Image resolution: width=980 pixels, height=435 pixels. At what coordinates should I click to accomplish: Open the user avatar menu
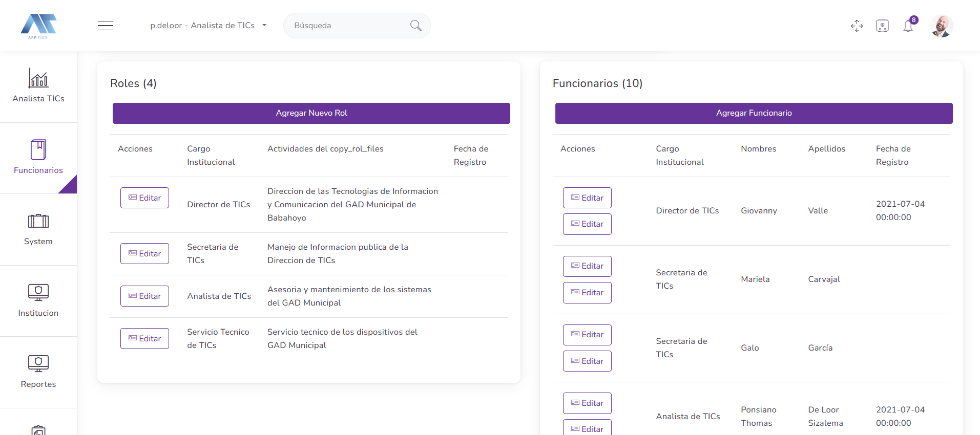coord(941,26)
